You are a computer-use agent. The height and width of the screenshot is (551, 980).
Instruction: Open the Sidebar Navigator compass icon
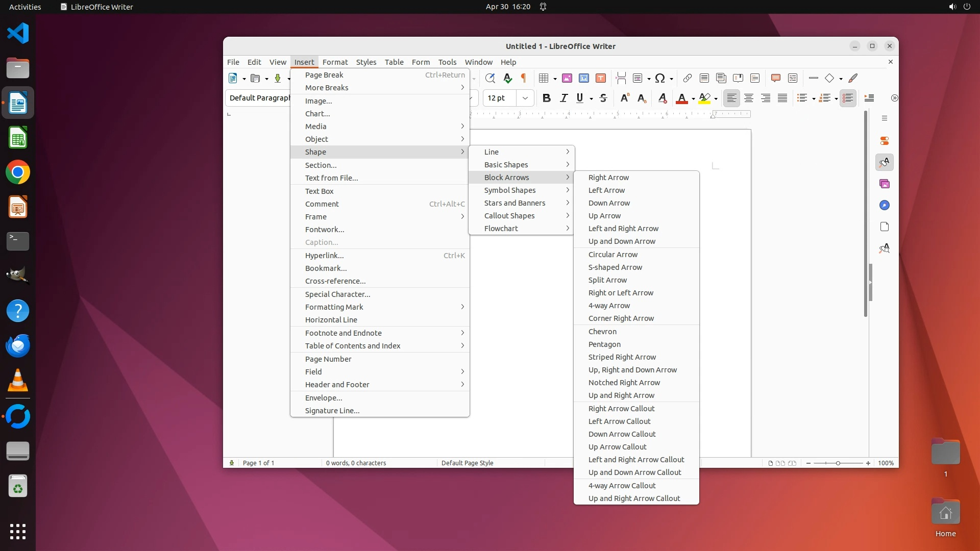885,205
